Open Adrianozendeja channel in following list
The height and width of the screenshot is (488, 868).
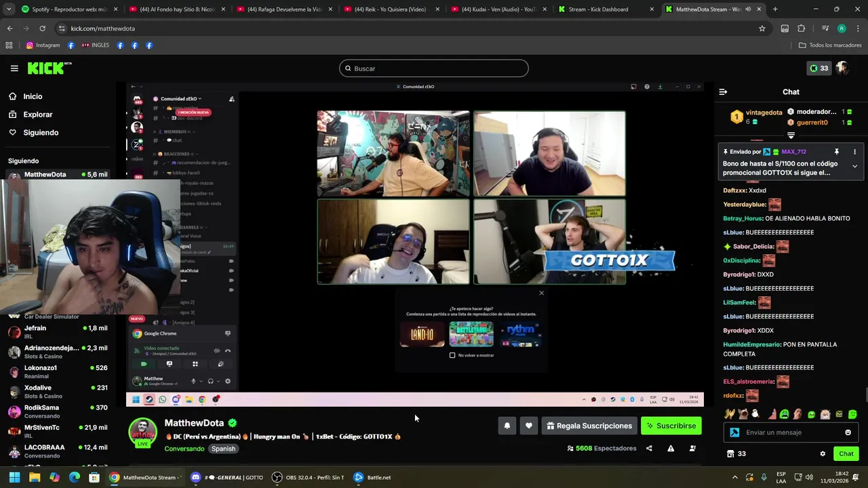point(58,352)
